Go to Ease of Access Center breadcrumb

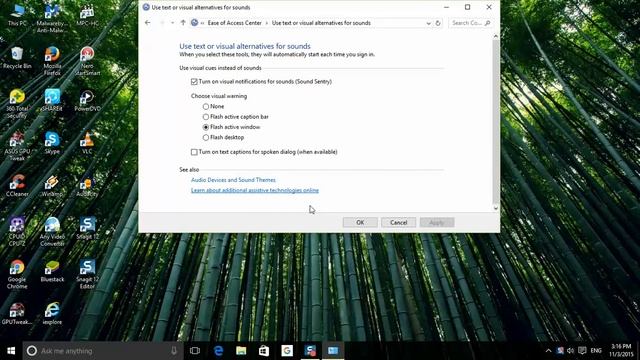[x=234, y=23]
